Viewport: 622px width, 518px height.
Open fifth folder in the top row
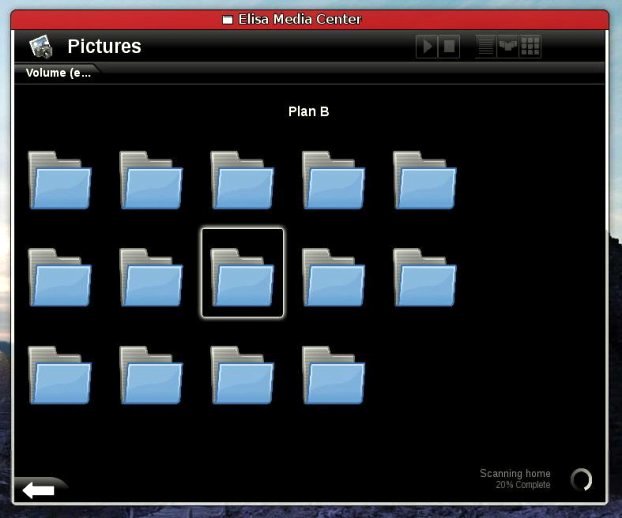[425, 180]
